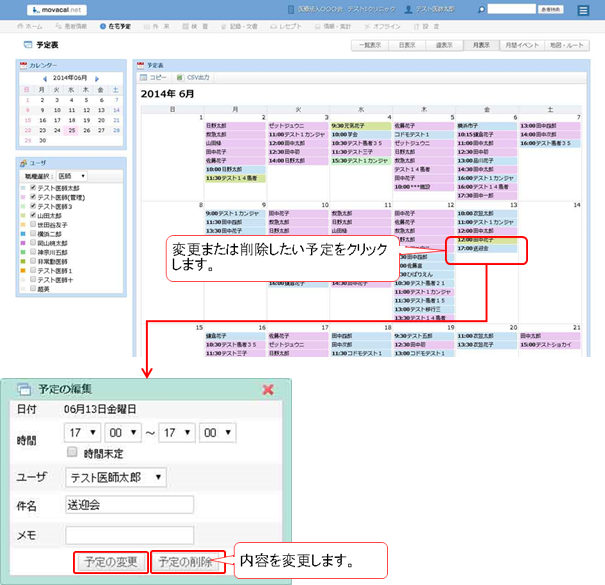Screen dimensions: 605x585
Task: Close the 予定の編集 dialog with red X
Action: pyautogui.click(x=268, y=389)
